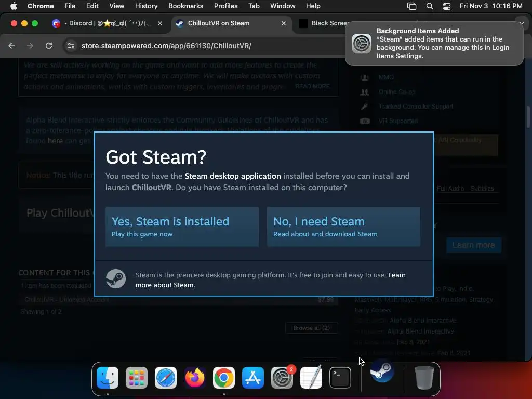532x399 pixels.
Task: Go forward in Chrome
Action: 30,46
